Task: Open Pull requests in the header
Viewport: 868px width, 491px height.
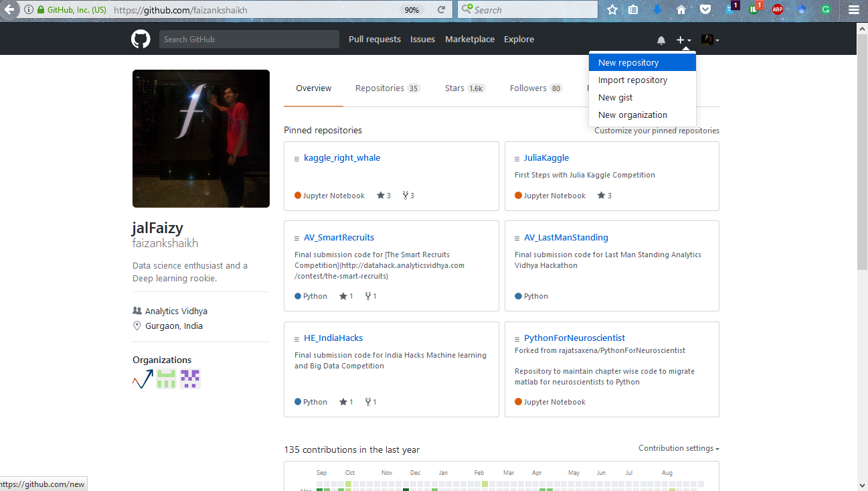Action: pos(375,40)
